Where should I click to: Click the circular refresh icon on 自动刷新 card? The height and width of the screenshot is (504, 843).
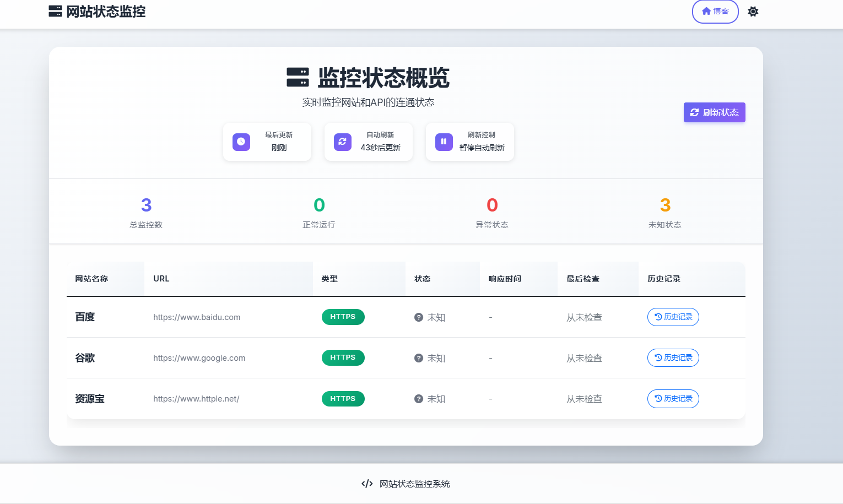[342, 142]
